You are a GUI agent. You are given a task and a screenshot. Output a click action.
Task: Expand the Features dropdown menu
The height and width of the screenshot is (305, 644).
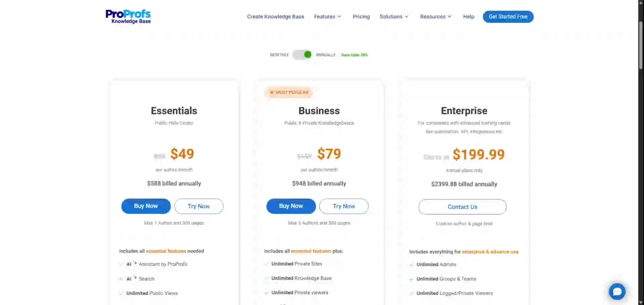click(327, 17)
